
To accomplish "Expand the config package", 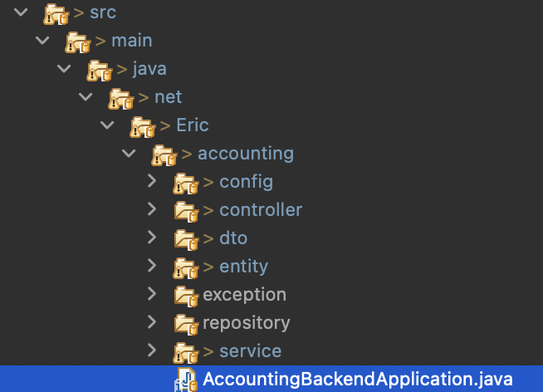I will [151, 181].
